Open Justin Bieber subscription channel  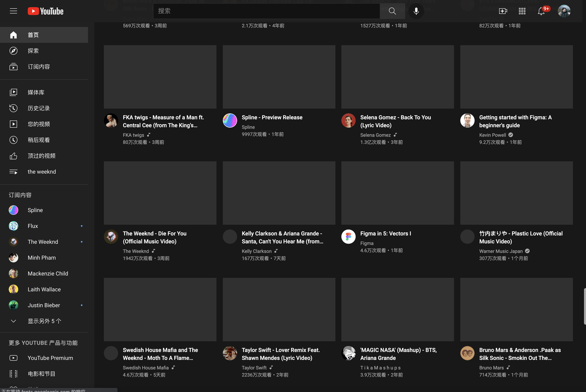click(44, 305)
